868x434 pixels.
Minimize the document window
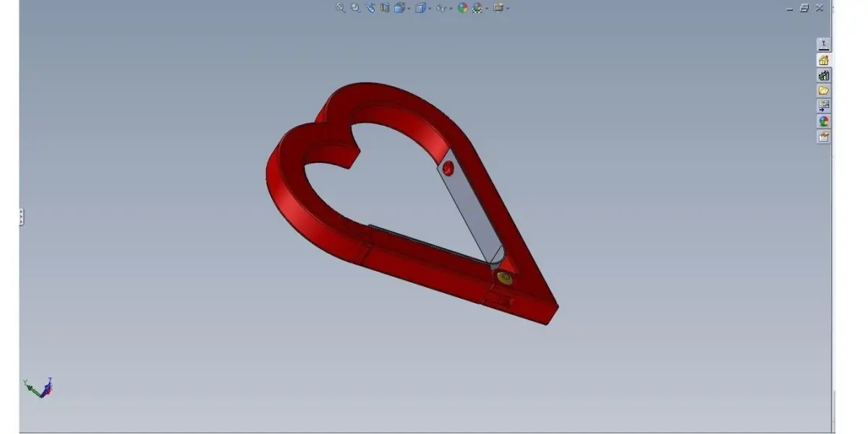pyautogui.click(x=790, y=8)
